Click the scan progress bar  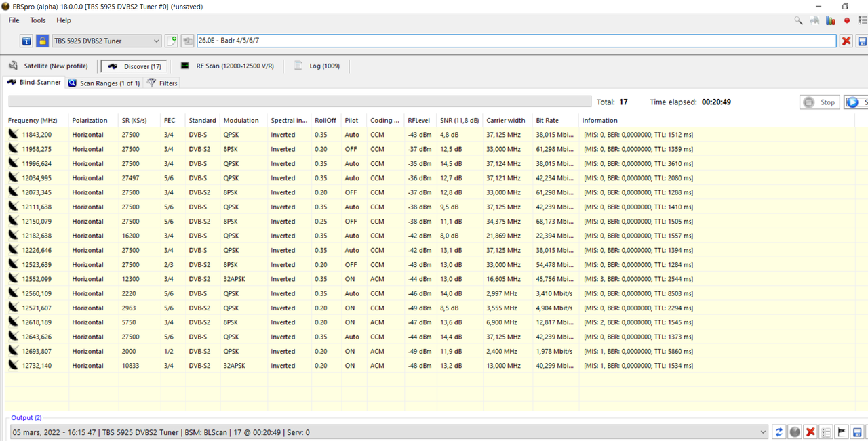300,102
